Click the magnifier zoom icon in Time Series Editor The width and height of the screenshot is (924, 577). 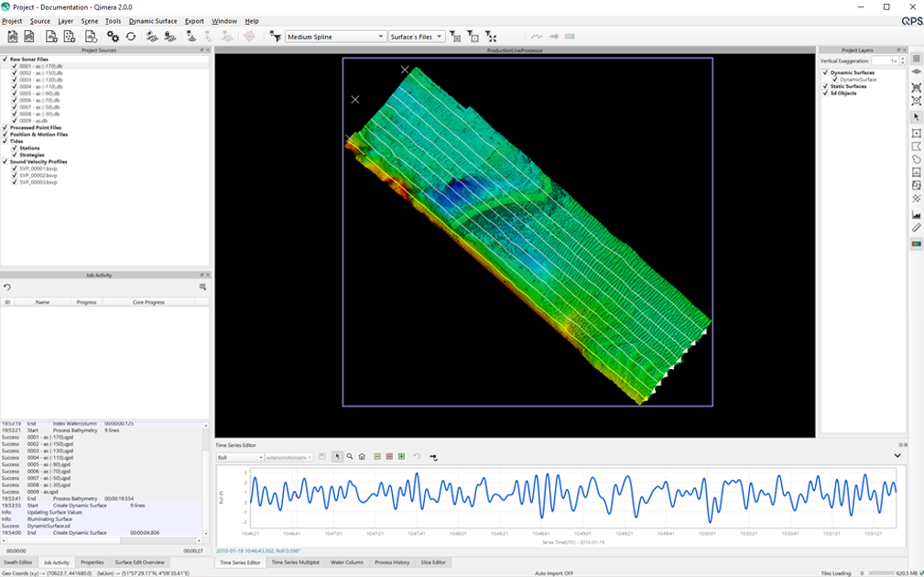(350, 457)
